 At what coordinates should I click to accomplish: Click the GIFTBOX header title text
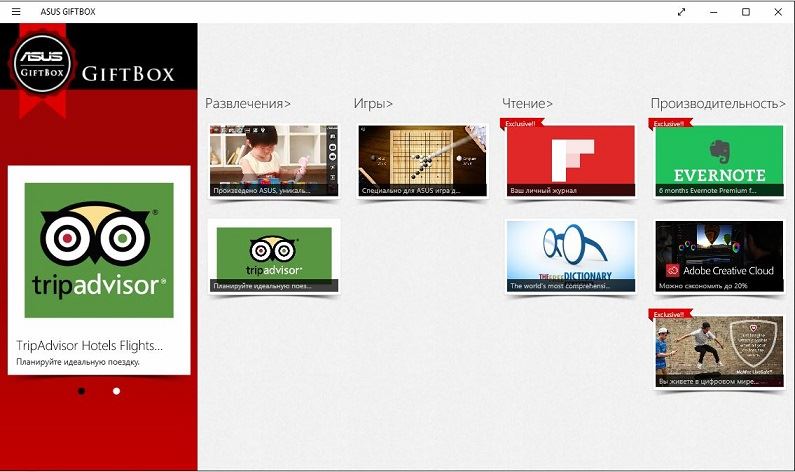point(128,74)
